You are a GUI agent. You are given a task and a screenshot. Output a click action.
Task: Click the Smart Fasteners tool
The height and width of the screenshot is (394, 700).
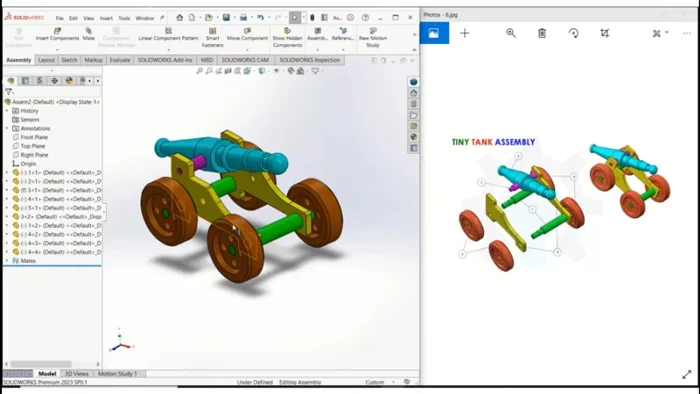[212, 37]
